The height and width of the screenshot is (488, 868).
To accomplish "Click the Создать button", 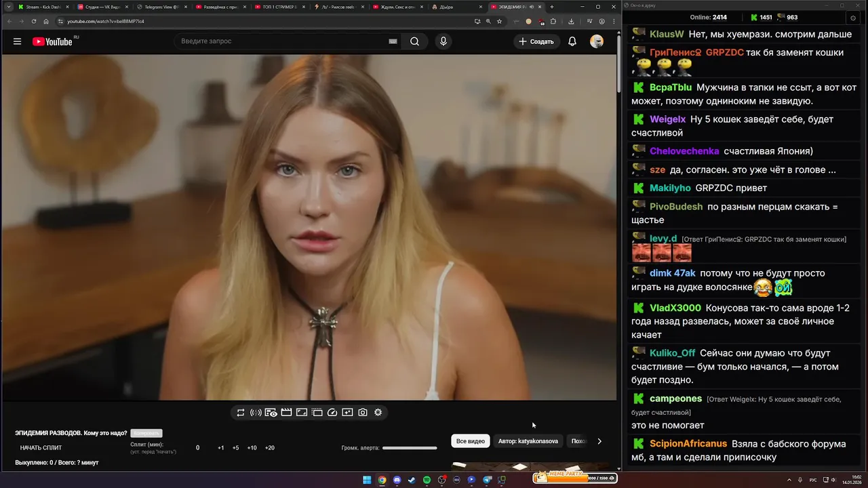I will tap(536, 41).
